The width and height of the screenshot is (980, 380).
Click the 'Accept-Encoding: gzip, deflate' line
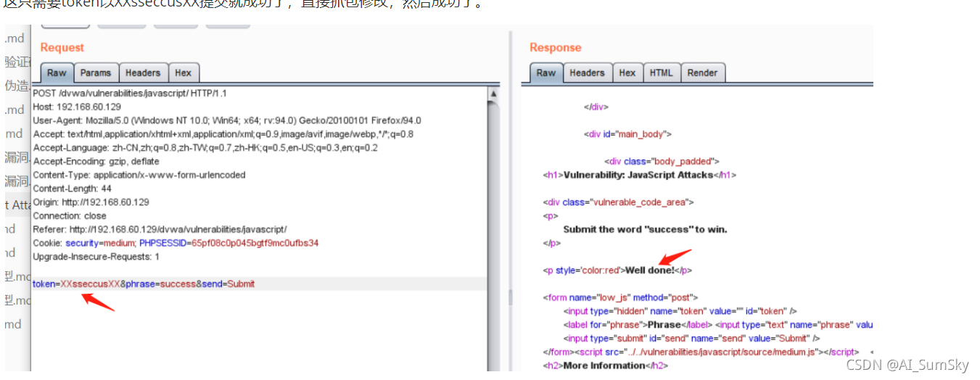click(96, 161)
